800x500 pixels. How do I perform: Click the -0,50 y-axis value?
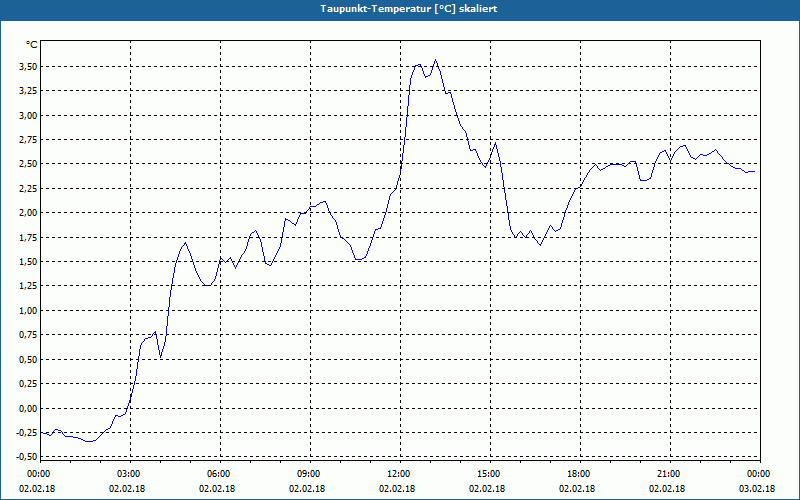pyautogui.click(x=27, y=457)
